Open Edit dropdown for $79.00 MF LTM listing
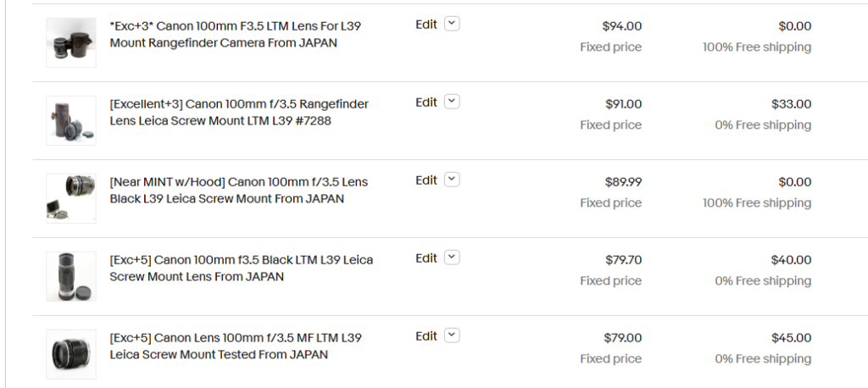 [453, 336]
